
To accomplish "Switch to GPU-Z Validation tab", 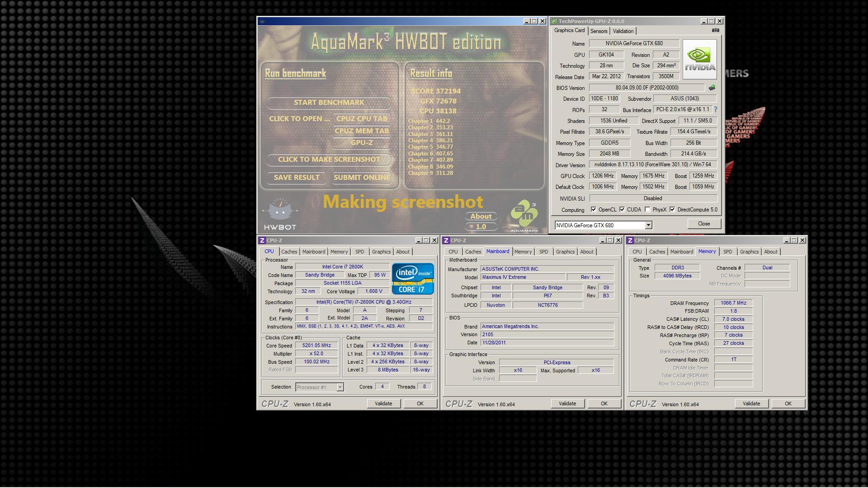I will click(x=623, y=31).
